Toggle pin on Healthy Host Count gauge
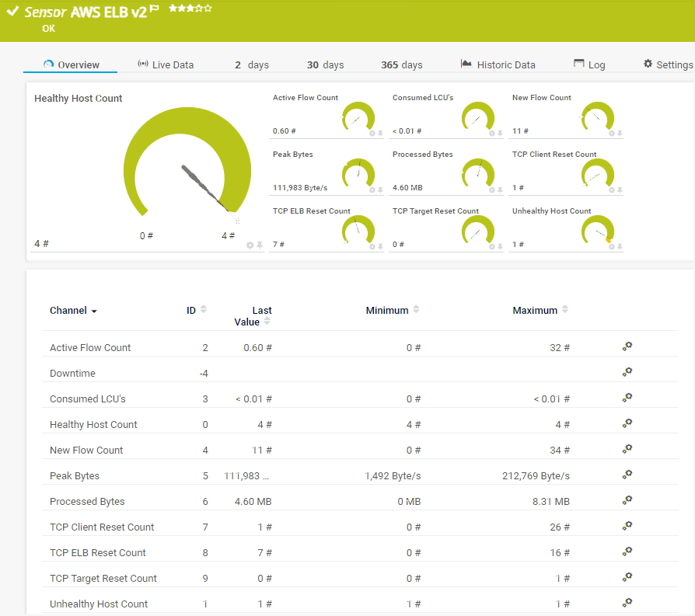The height and width of the screenshot is (616, 695). 260,245
